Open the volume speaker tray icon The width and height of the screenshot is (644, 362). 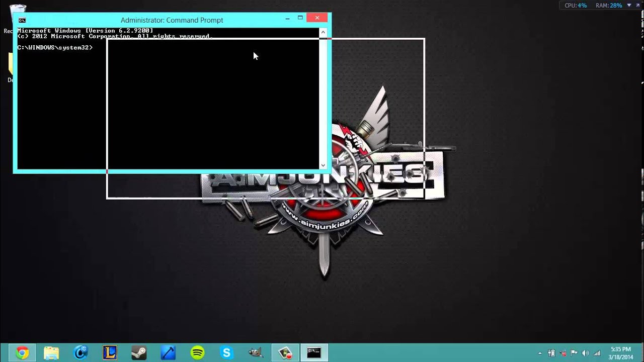(585, 353)
